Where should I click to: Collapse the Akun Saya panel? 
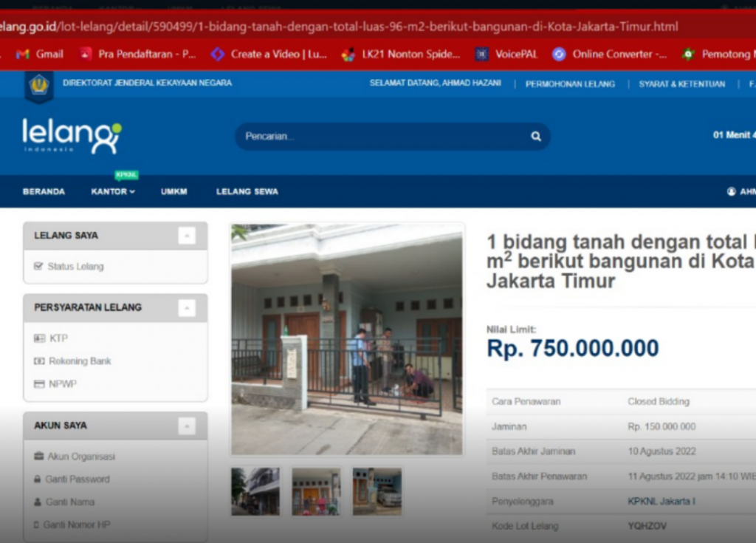point(187,426)
